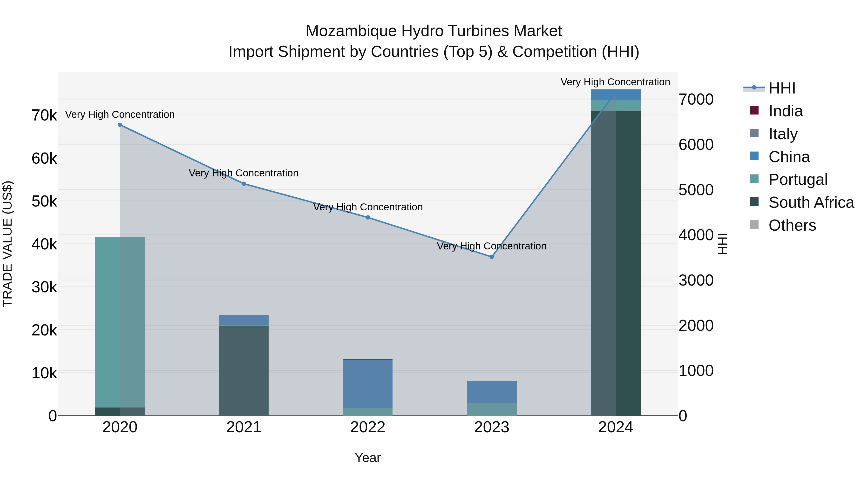Click the Very High Concentration annotation above 2024

615,82
